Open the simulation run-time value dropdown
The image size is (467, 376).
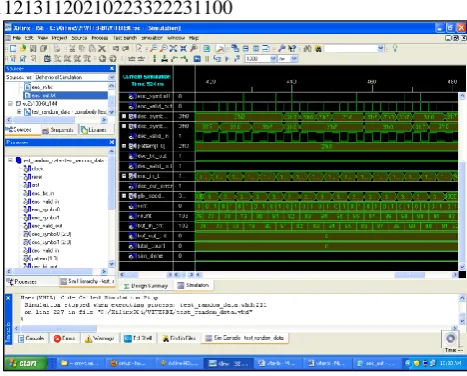(273, 59)
